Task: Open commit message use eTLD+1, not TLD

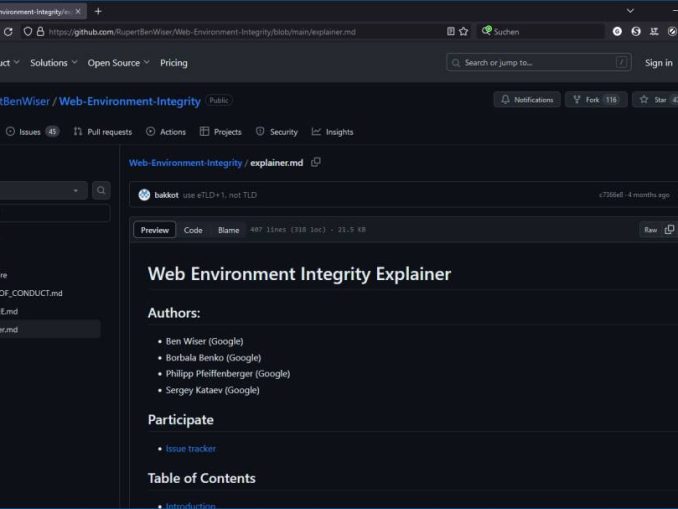Action: pyautogui.click(x=220, y=195)
